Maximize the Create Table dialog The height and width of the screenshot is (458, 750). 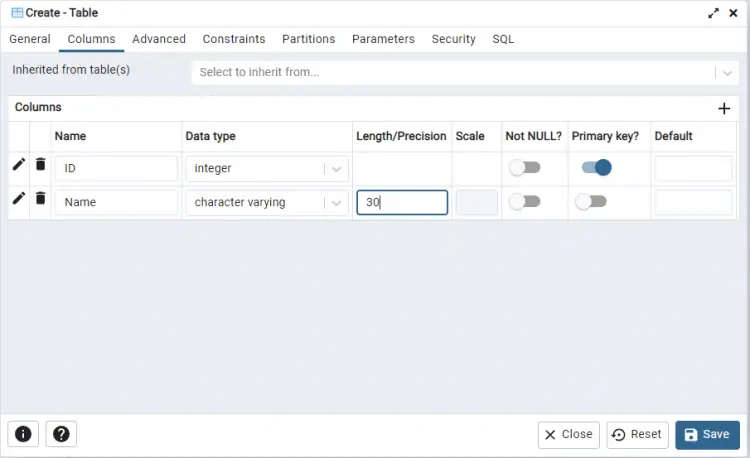714,13
